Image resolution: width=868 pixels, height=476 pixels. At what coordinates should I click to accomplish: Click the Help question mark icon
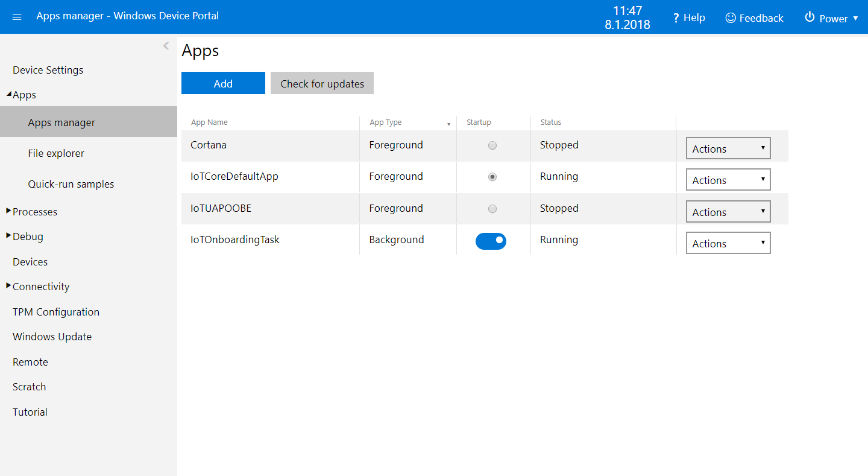(x=676, y=18)
